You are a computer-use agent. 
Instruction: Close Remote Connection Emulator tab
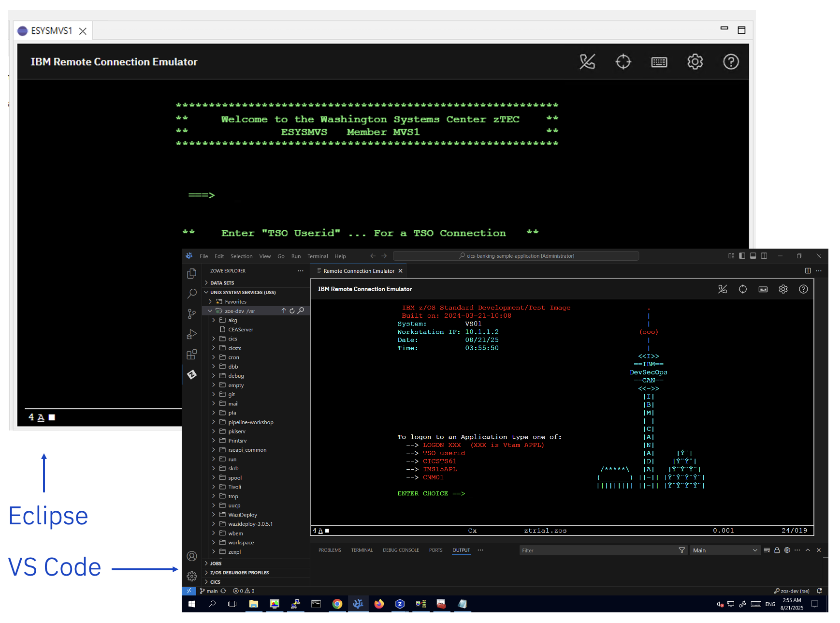point(400,271)
